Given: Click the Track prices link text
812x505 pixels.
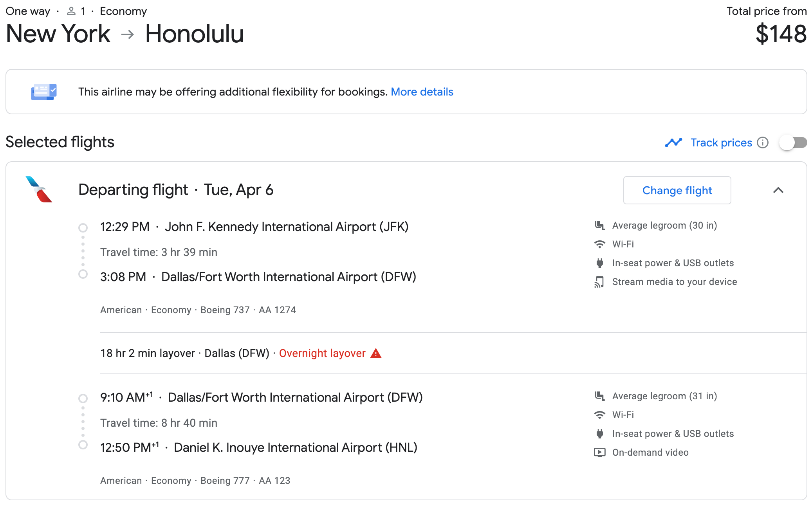Looking at the screenshot, I should (721, 142).
